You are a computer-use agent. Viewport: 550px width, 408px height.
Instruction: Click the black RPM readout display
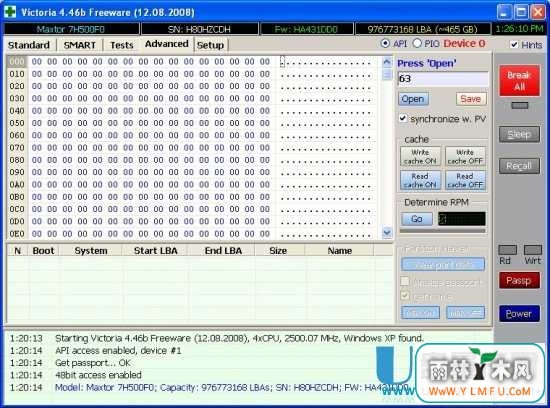(x=462, y=219)
